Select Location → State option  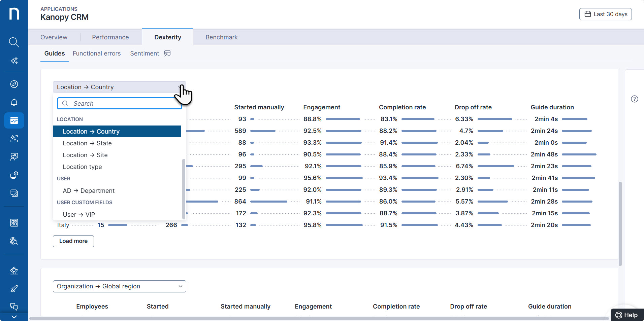[x=87, y=143]
